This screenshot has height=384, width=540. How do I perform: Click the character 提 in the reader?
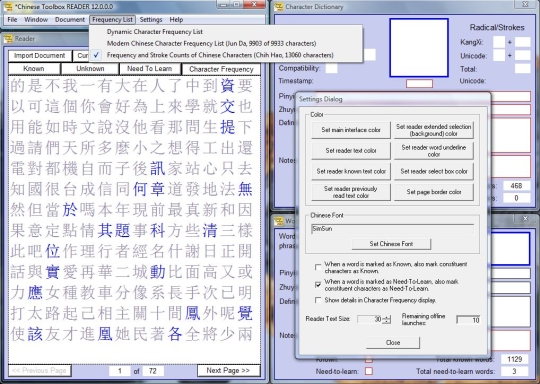click(228, 127)
